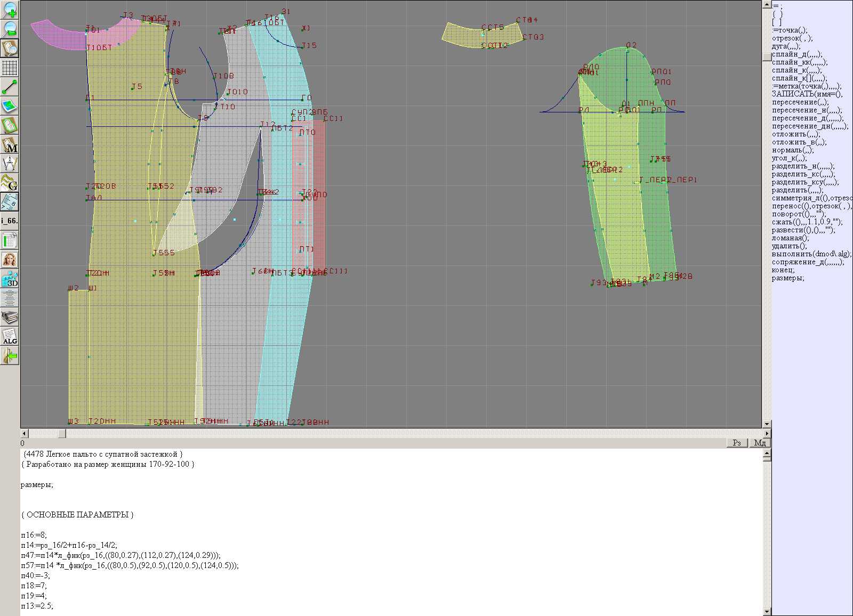Click the stacked books library icon

[x=10, y=318]
